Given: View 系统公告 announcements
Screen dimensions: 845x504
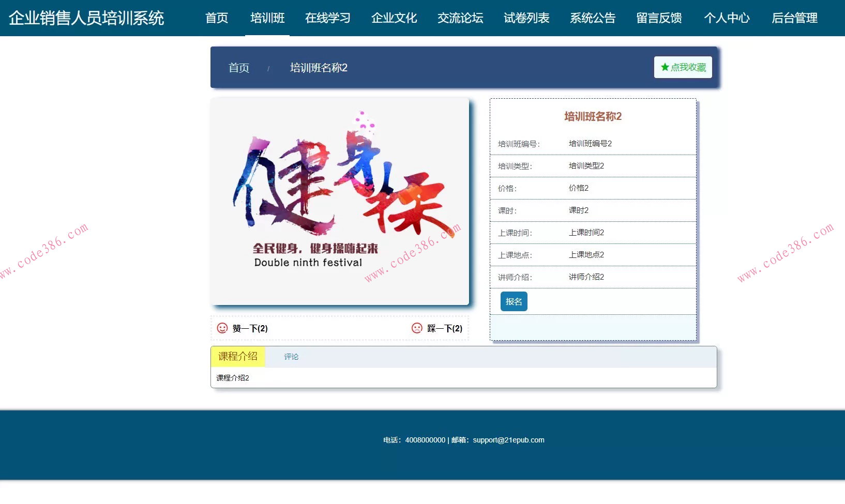Looking at the screenshot, I should 593,18.
